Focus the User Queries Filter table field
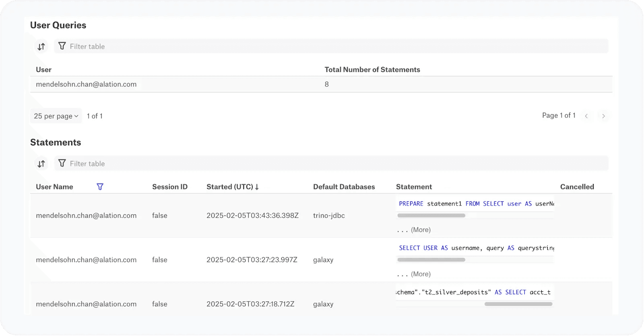Image resolution: width=644 pixels, height=336 pixels. pos(331,46)
